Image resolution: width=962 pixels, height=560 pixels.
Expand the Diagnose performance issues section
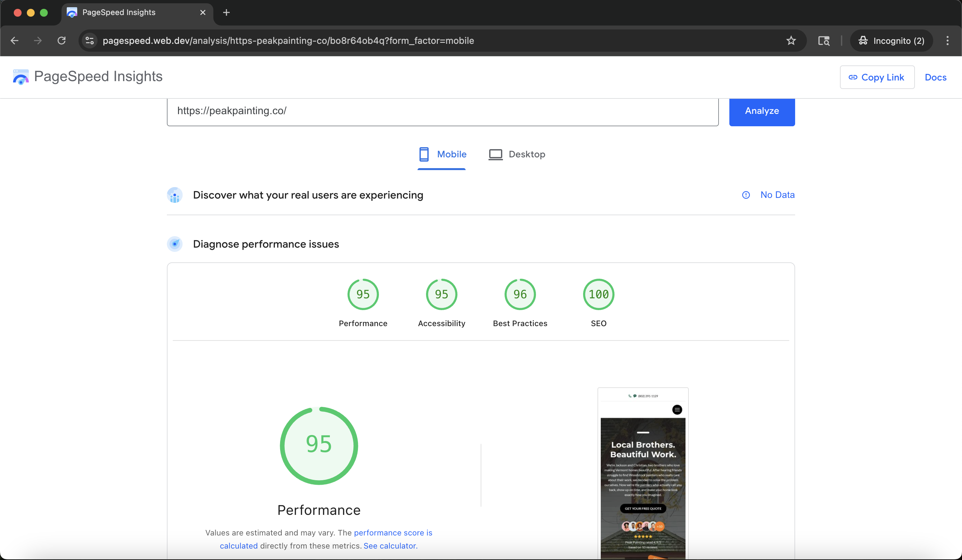coord(266,244)
